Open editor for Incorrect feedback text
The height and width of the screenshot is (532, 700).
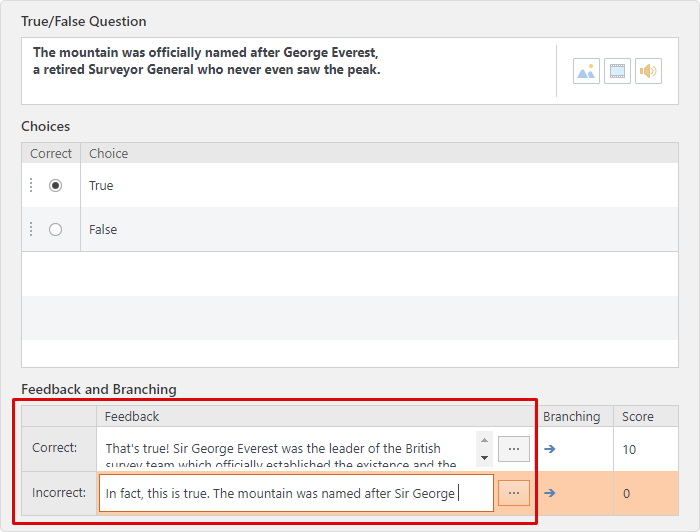[514, 493]
